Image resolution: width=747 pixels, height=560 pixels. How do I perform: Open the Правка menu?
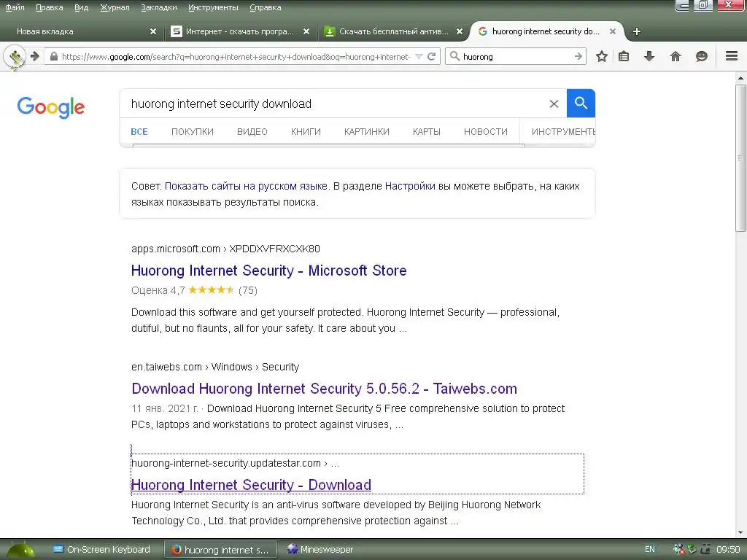pyautogui.click(x=50, y=7)
